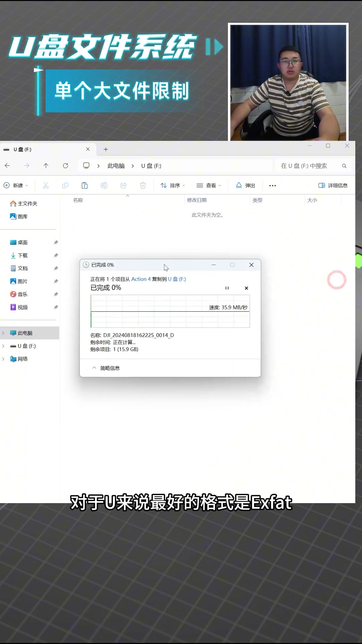Screen dimensions: 362x644
Task: Open 桌面 in sidebar
Action: click(19, 243)
